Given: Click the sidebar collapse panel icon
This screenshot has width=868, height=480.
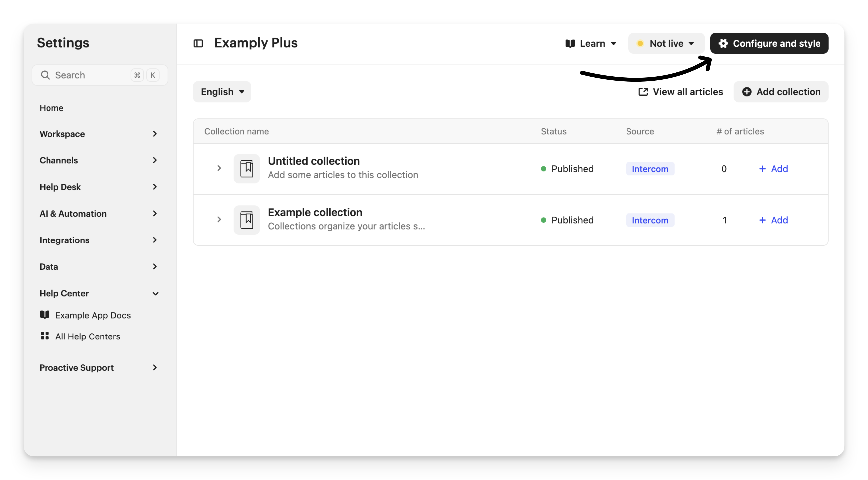Looking at the screenshot, I should coord(198,43).
